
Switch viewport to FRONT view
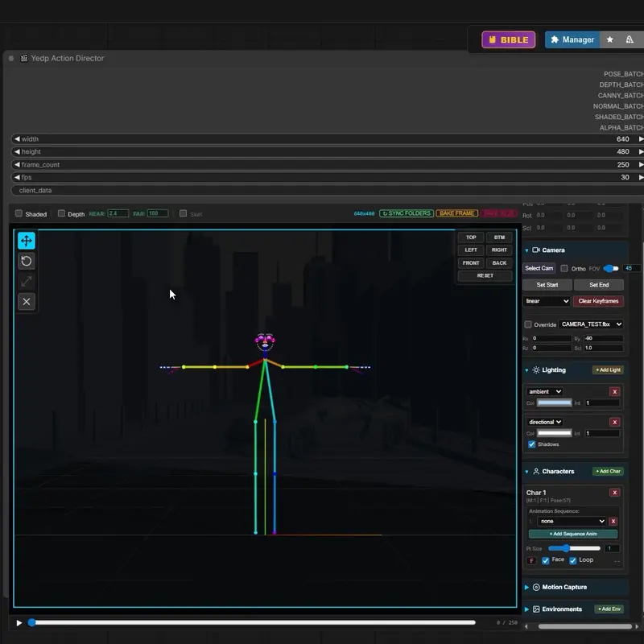[471, 263]
